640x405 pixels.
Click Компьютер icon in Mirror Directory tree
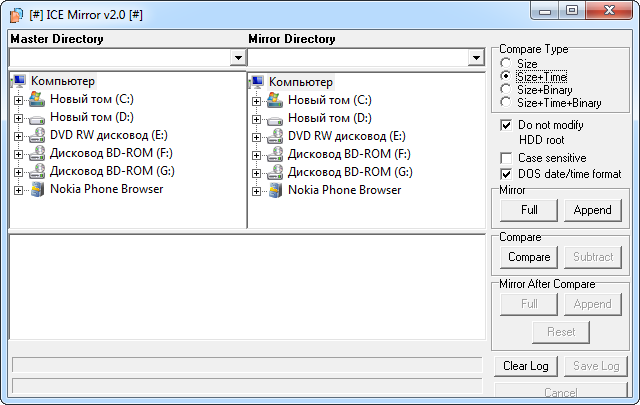coord(258,82)
